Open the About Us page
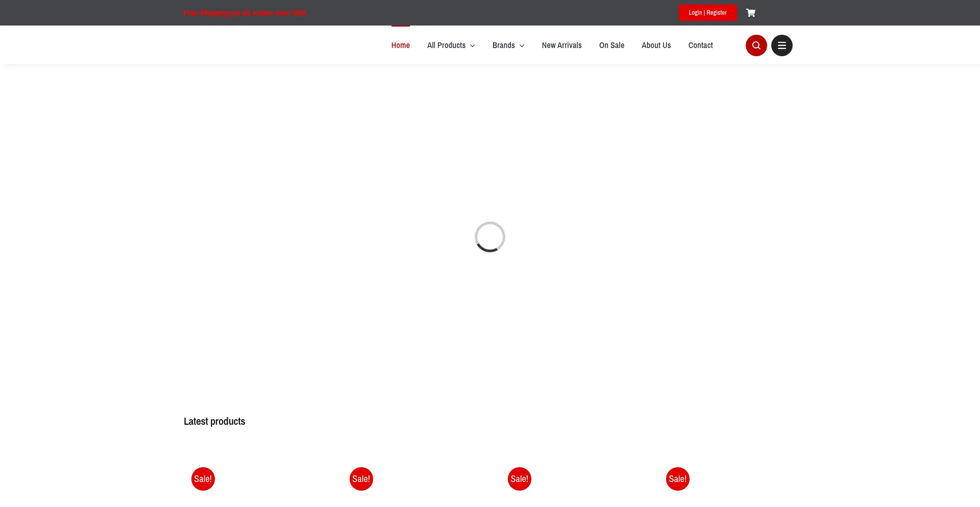980x507 pixels. 656,45
